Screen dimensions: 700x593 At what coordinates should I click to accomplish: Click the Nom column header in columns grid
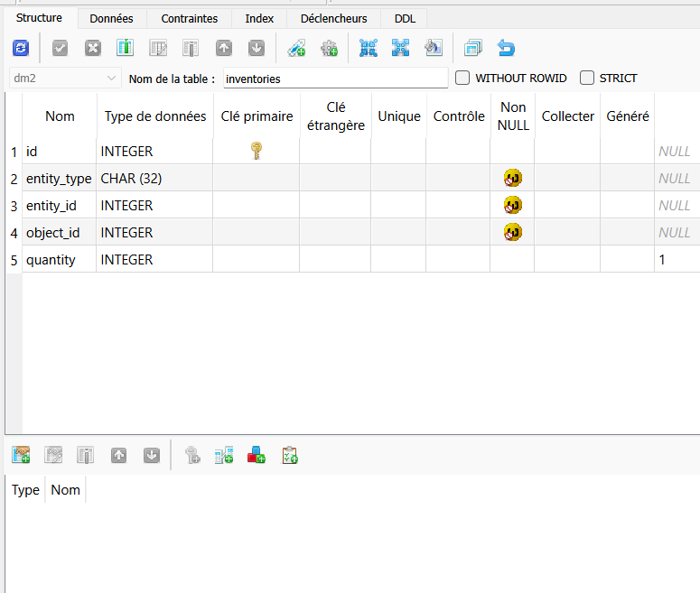(x=60, y=116)
